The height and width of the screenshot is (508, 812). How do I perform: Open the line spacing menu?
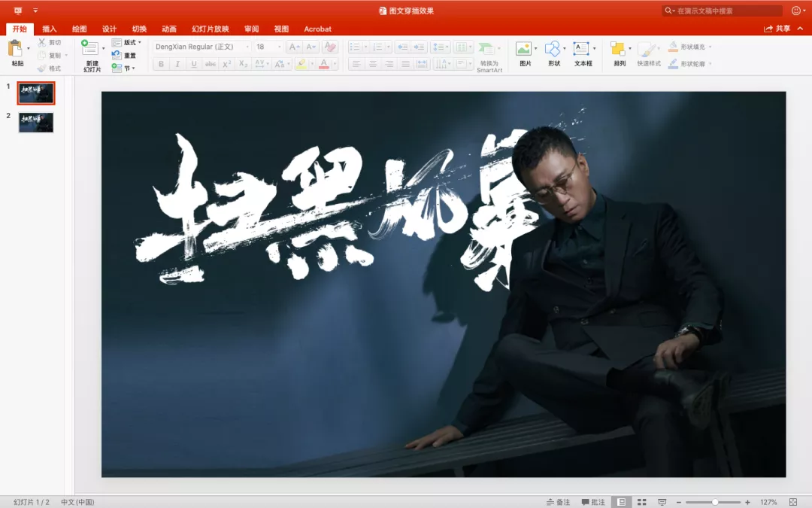(x=441, y=47)
